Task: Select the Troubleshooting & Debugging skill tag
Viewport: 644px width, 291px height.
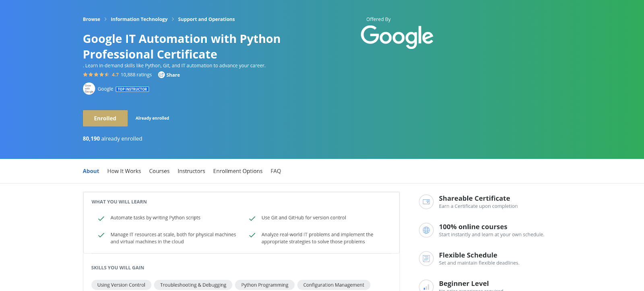Action: [x=193, y=285]
